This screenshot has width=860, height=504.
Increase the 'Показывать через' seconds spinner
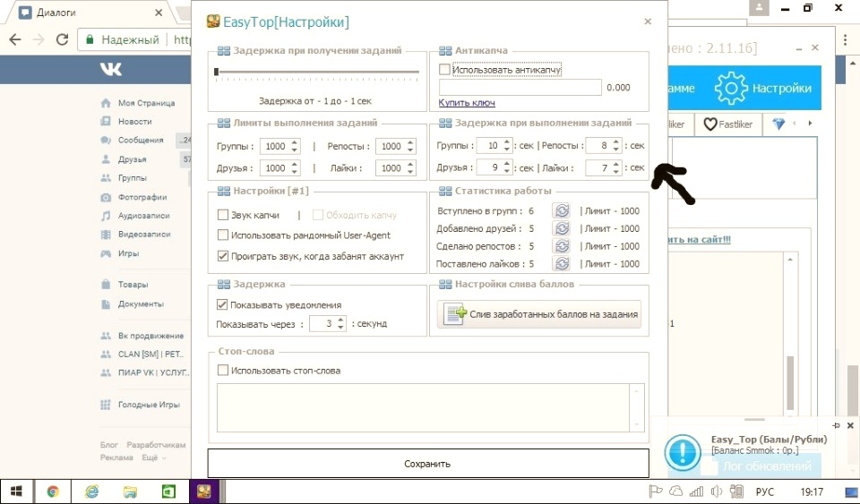(x=340, y=320)
